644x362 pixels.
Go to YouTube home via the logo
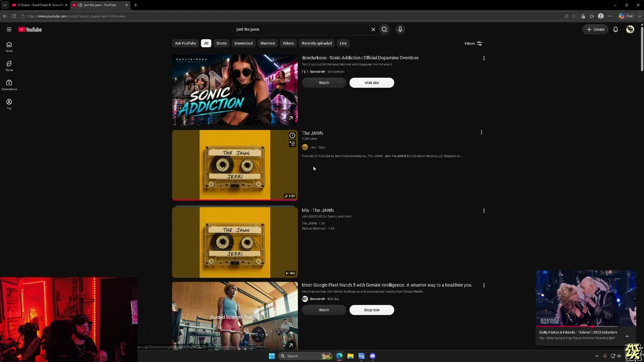[x=30, y=30]
